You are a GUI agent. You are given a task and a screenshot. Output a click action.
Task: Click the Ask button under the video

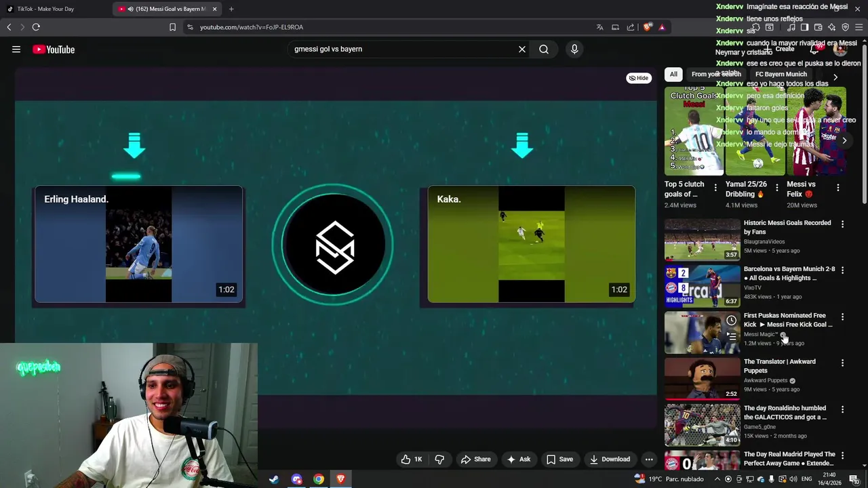click(x=518, y=460)
